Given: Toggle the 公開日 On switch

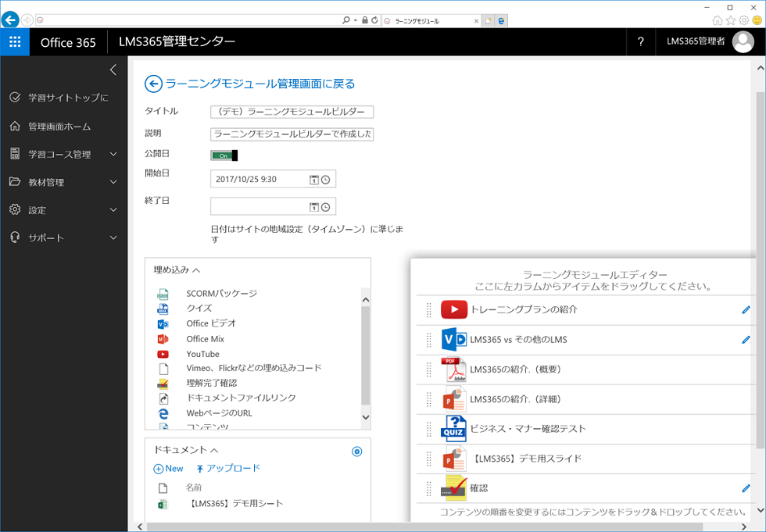Looking at the screenshot, I should [x=224, y=155].
